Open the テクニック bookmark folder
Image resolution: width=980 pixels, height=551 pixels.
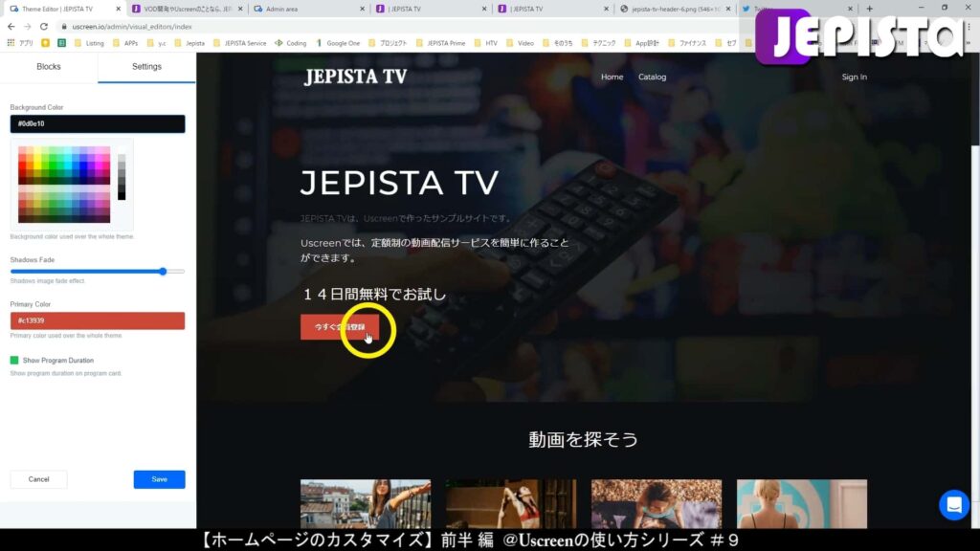[599, 43]
